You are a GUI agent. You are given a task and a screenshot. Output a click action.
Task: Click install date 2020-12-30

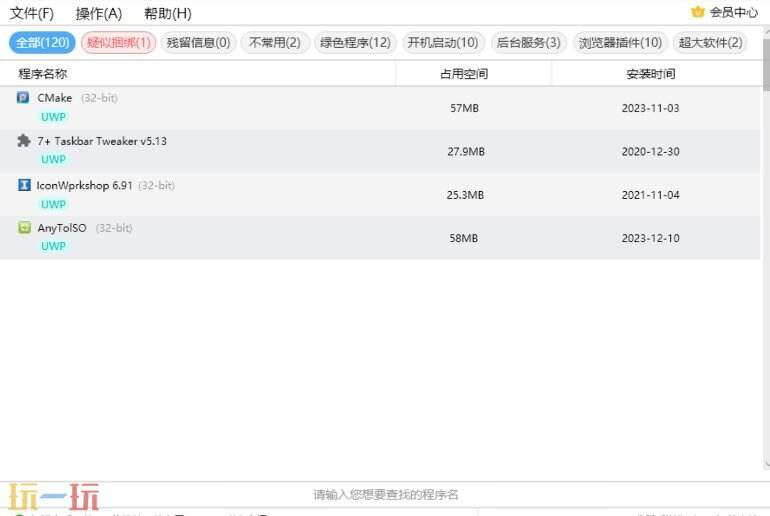tap(650, 152)
